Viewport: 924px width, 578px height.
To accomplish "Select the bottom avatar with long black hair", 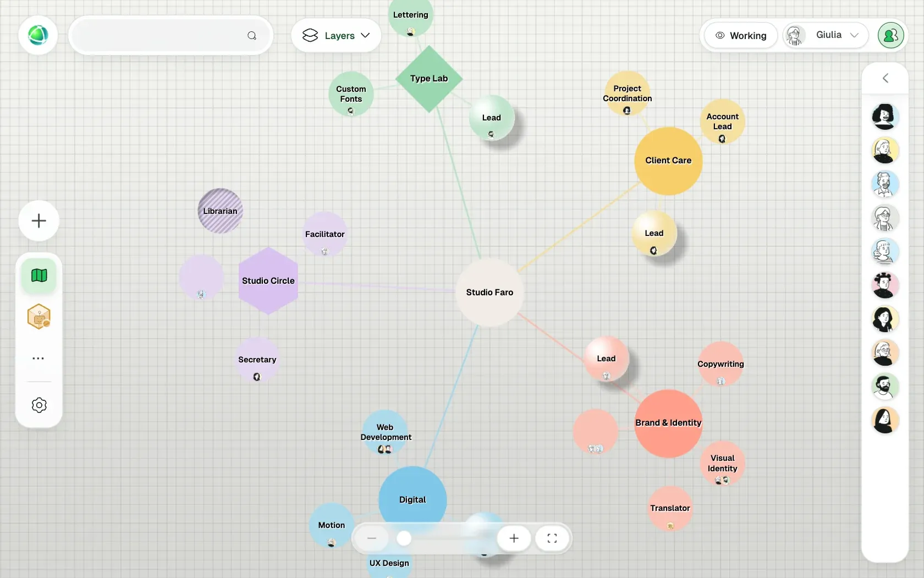I will tap(884, 421).
